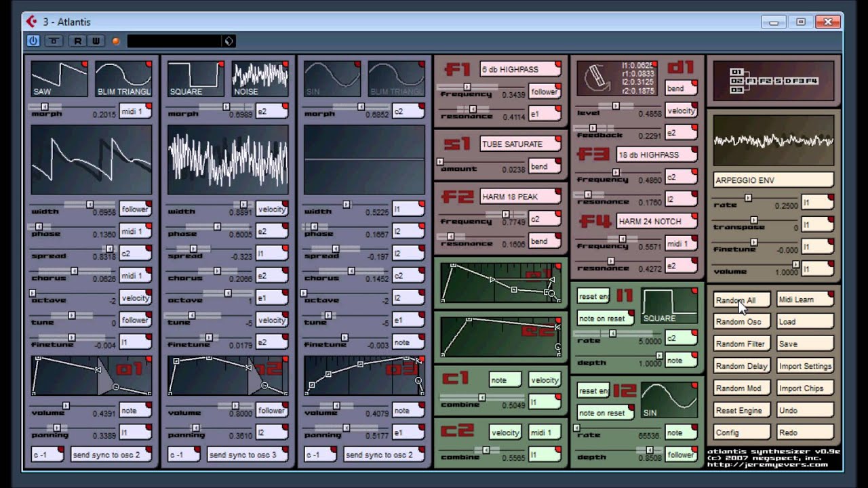Click the LFO l2 SIN waveform display

pos(670,400)
